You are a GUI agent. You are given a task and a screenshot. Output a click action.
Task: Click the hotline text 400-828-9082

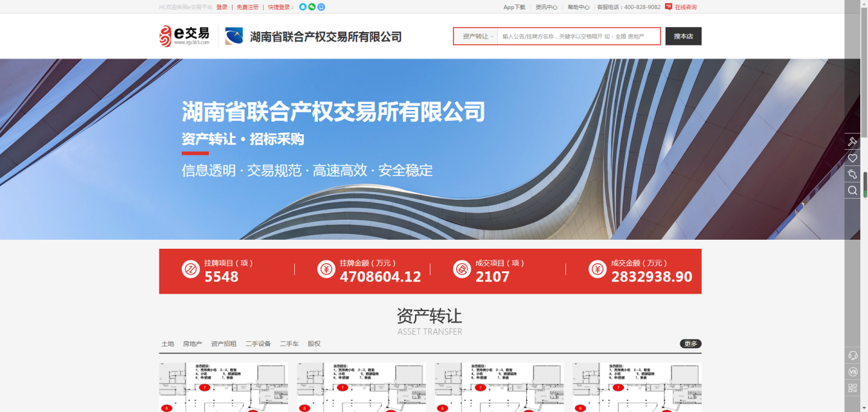(x=642, y=7)
